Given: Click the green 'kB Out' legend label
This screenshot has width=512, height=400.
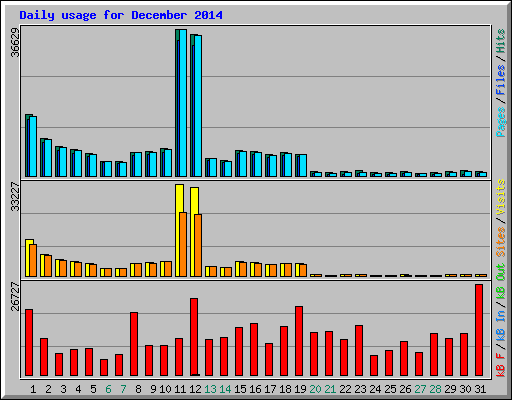Looking at the screenshot, I should [x=500, y=282].
